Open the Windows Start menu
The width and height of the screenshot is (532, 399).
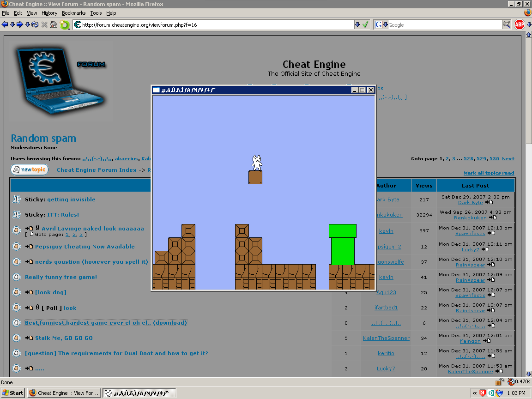(13, 393)
